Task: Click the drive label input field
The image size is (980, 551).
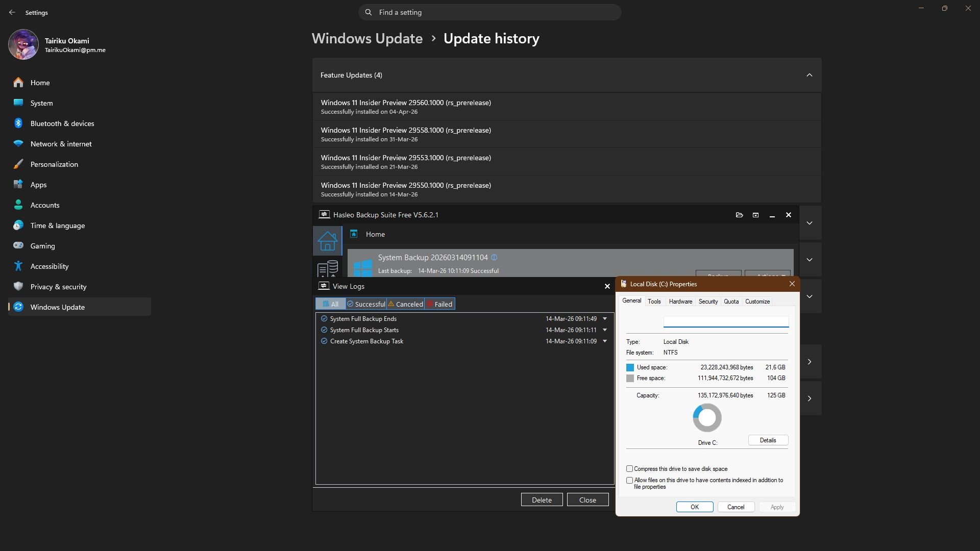Action: point(726,321)
